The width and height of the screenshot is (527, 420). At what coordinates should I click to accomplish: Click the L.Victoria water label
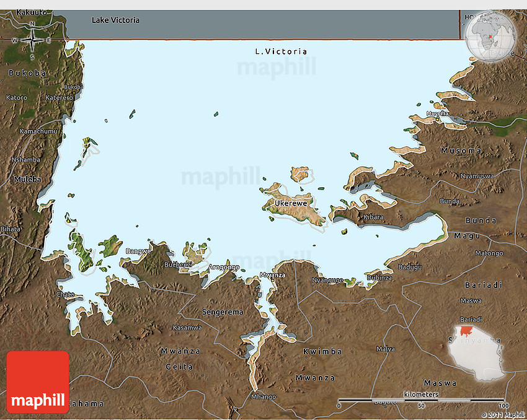coord(281,51)
